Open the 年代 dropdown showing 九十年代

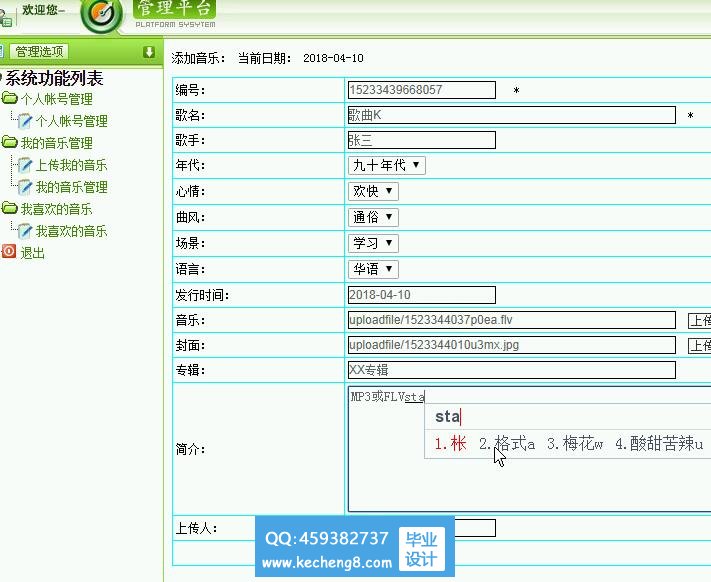(386, 165)
